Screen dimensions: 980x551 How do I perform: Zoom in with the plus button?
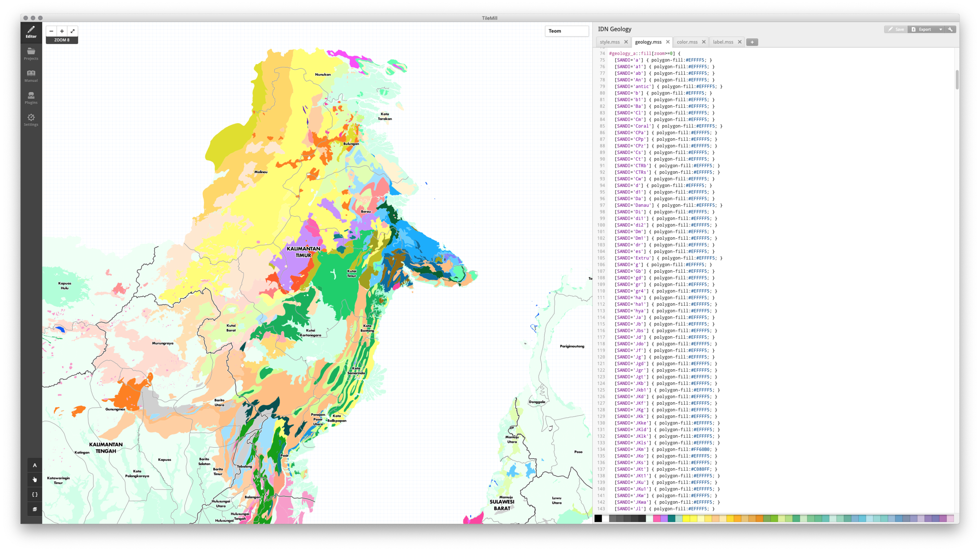(x=62, y=31)
